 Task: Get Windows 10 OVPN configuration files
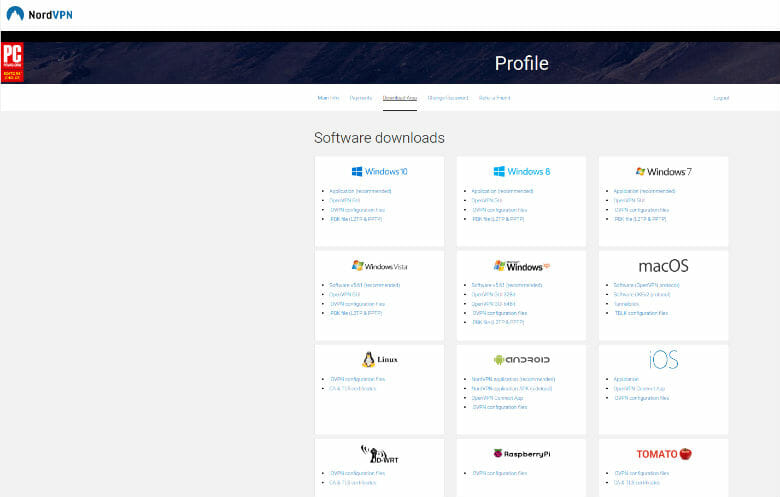357,210
